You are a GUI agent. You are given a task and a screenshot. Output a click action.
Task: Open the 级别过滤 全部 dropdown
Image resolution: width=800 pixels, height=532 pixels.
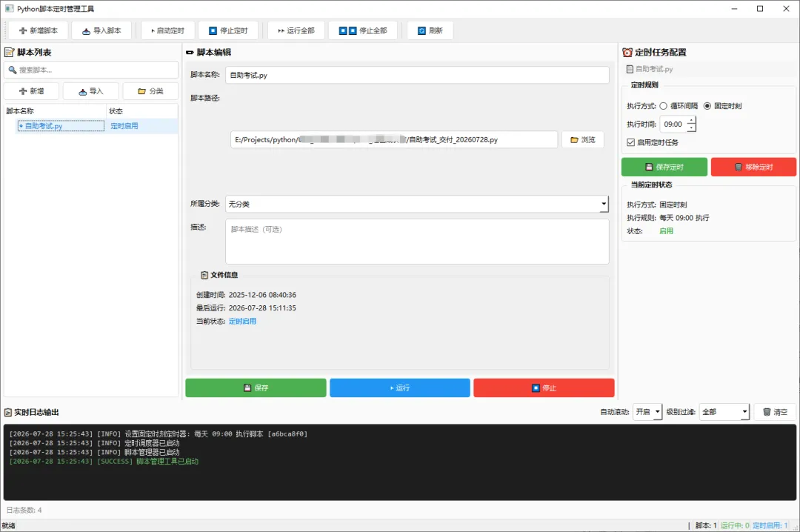[724, 412]
